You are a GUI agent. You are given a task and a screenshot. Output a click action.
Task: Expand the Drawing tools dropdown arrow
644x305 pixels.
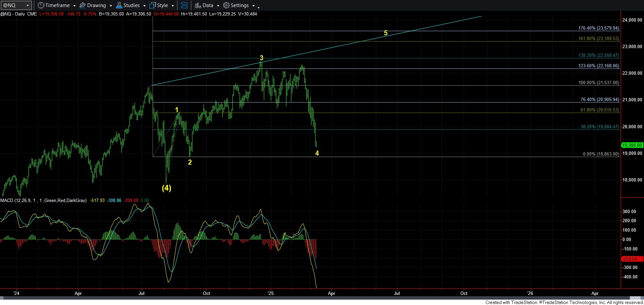pos(111,6)
